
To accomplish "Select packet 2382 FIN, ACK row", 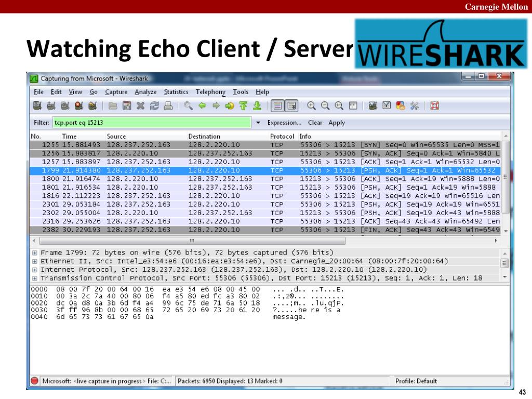I will pos(265,230).
